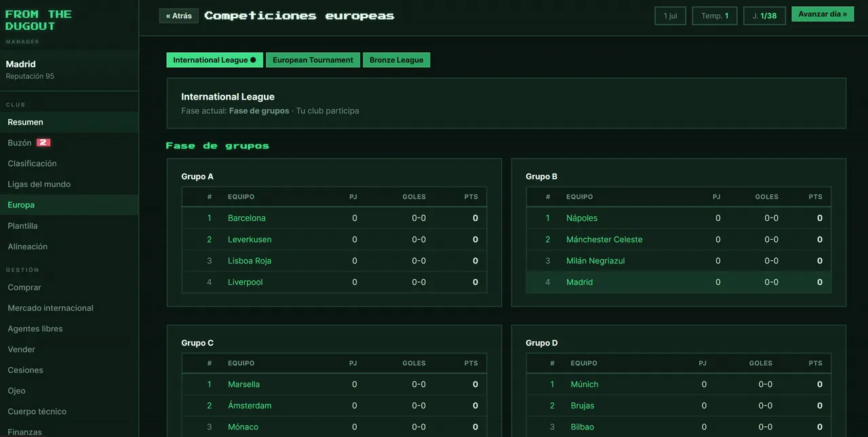
Task: Switch to the Bronze League tab
Action: pyautogui.click(x=396, y=60)
